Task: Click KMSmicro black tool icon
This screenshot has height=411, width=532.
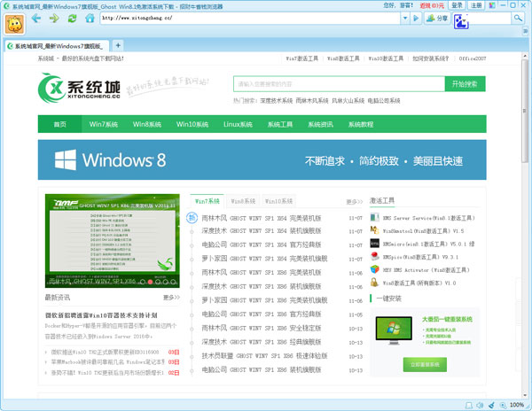Action: [x=374, y=244]
